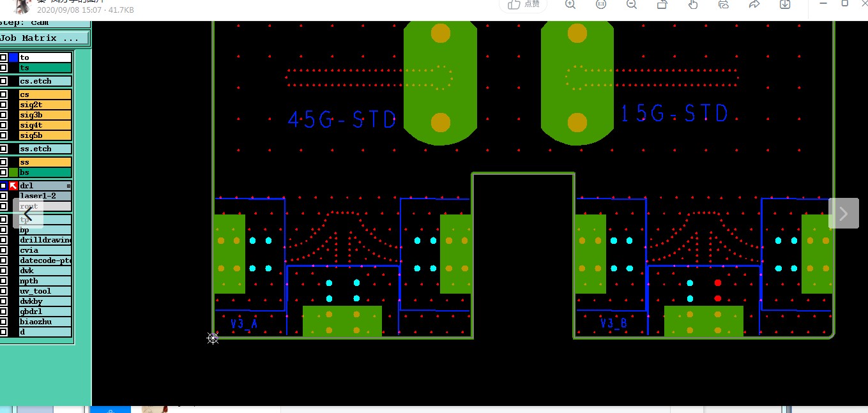
Task: Go to the previous image arrow
Action: click(x=28, y=213)
